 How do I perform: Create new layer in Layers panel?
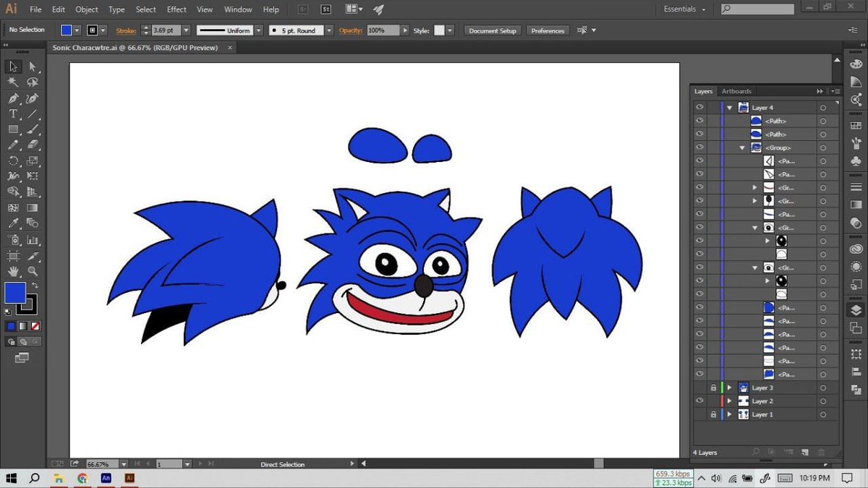[805, 453]
